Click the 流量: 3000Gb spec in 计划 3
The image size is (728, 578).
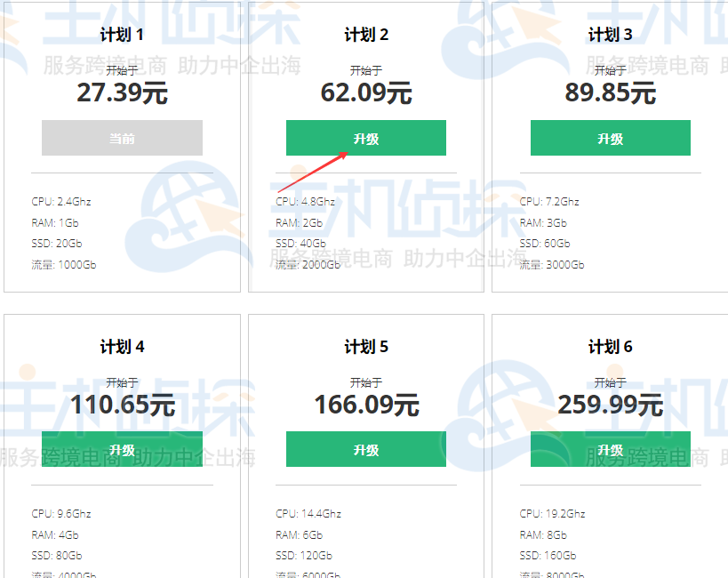coord(553,264)
